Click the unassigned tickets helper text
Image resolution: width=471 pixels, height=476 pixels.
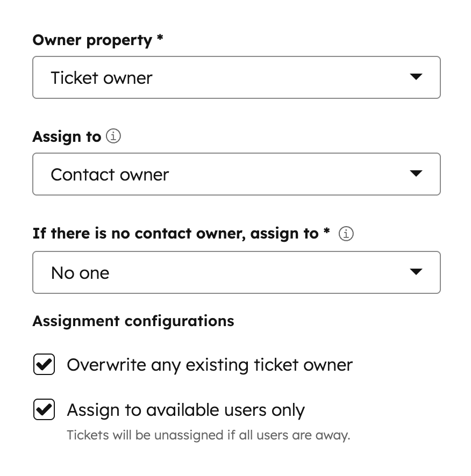point(208,435)
